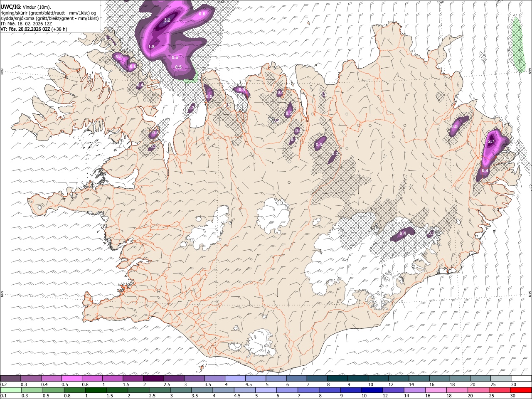
Task: Click the '(+38 h)' forecast offset text
Action: pyautogui.click(x=59, y=29)
